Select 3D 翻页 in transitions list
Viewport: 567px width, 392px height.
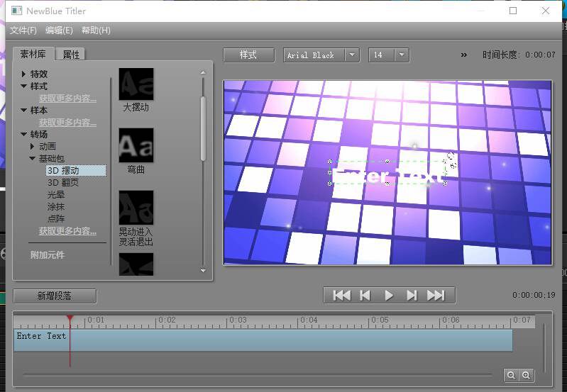click(x=63, y=182)
